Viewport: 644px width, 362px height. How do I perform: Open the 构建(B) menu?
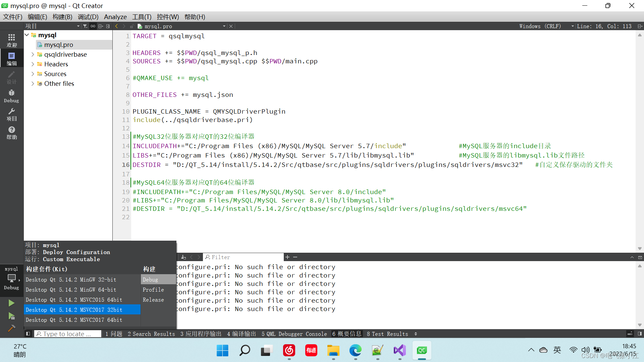pyautogui.click(x=62, y=17)
